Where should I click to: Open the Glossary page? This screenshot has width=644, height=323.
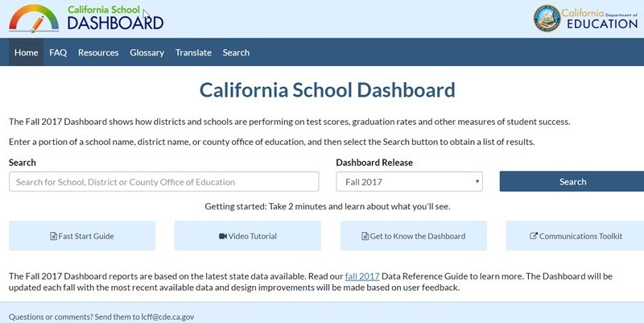pyautogui.click(x=147, y=52)
